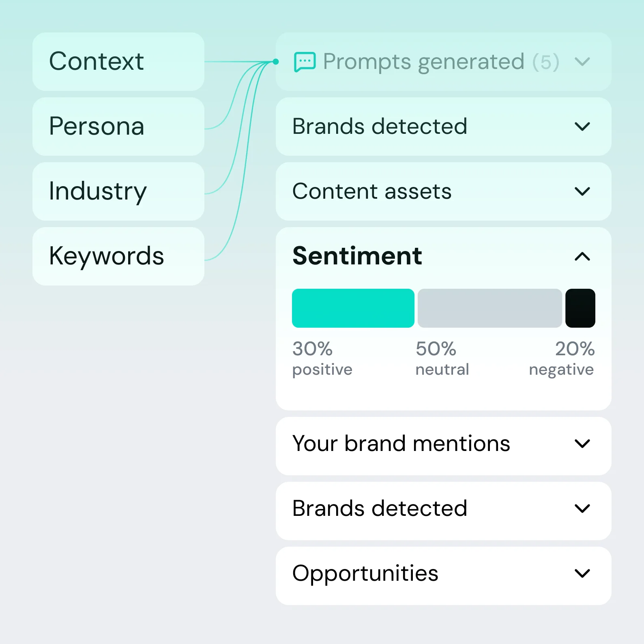Click the Sentiment heading text
644x644 pixels.
(357, 256)
